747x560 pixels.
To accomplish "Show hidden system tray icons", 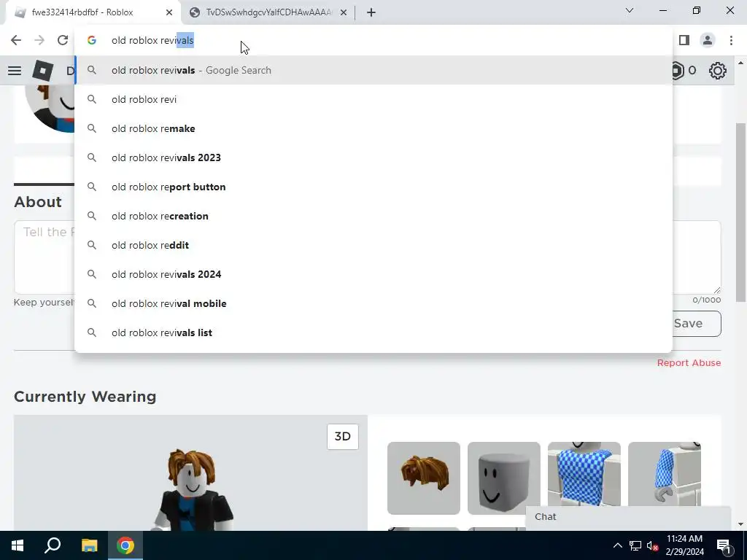I will pos(617,545).
